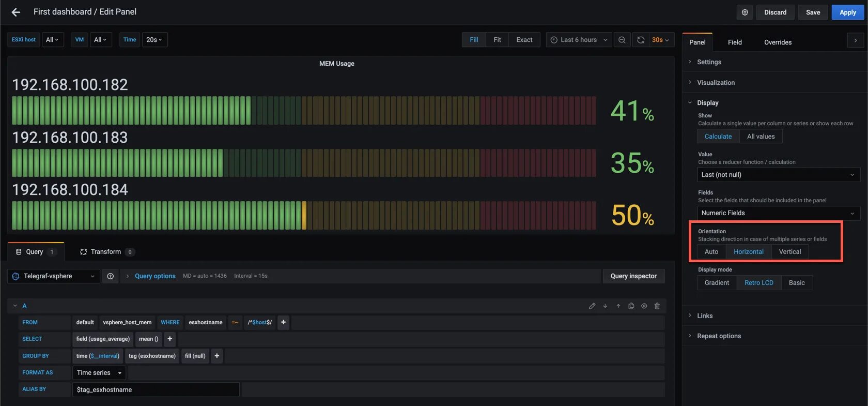Move query A up
868x406 pixels.
point(618,306)
